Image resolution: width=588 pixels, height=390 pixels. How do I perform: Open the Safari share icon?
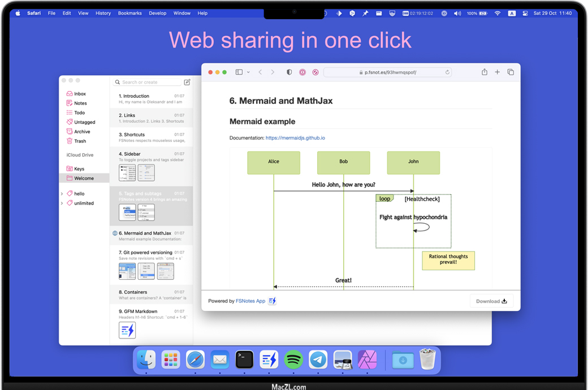484,72
